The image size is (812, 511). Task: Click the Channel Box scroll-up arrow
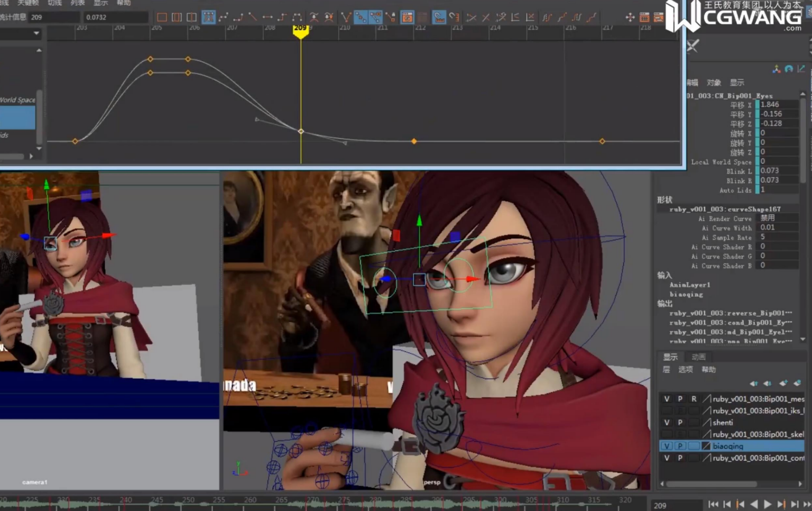tap(803, 94)
